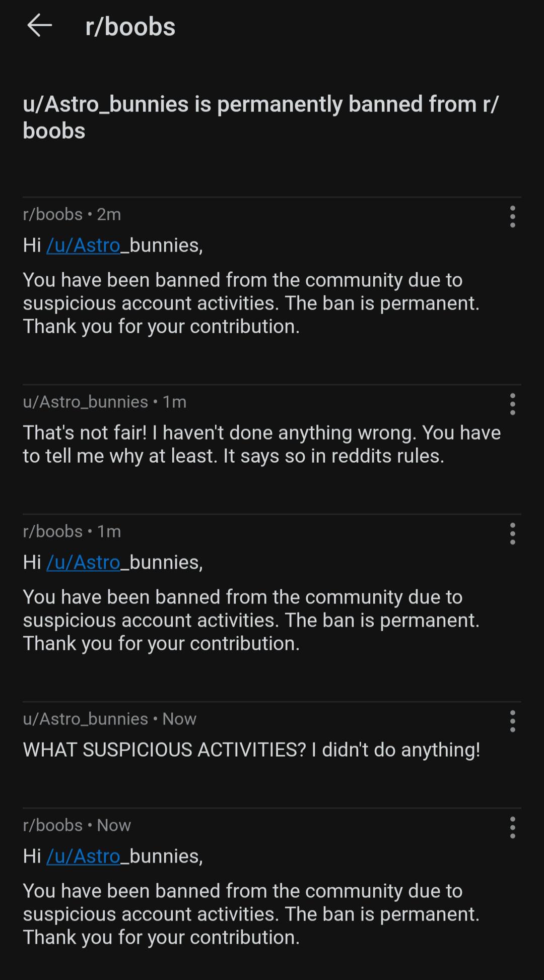The image size is (544, 980).
Task: Tap u/Astro_bunnies sender name on 1m message
Action: point(86,402)
